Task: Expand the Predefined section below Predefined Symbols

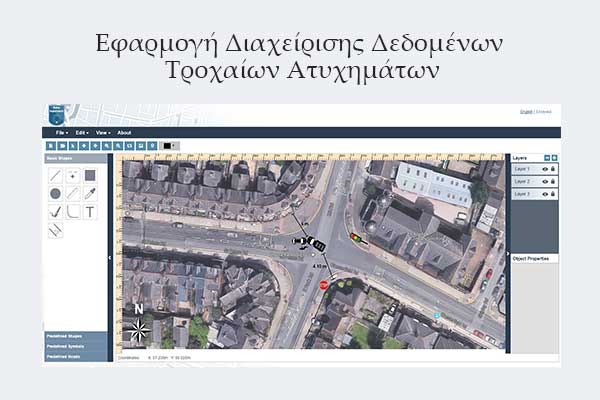Action: [x=76, y=356]
